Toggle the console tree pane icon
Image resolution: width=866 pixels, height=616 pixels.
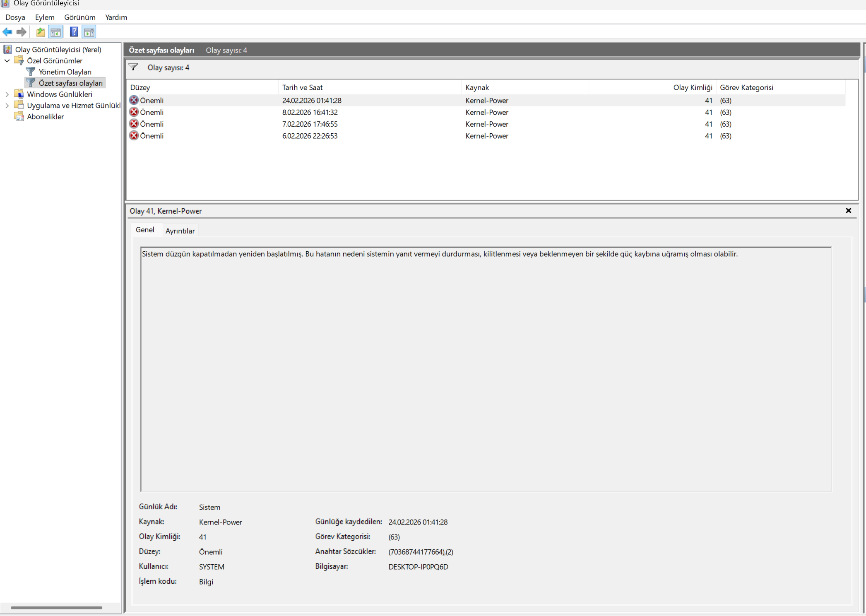(55, 32)
